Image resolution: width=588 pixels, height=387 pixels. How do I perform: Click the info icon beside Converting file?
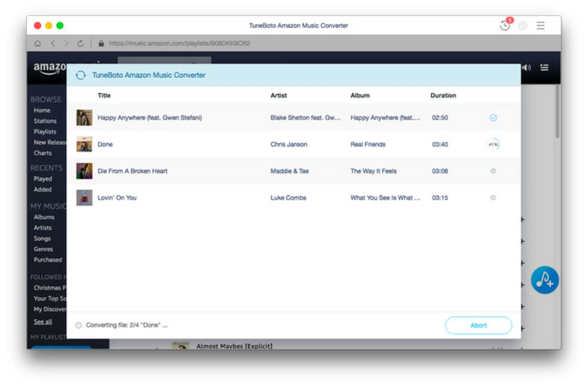point(78,326)
